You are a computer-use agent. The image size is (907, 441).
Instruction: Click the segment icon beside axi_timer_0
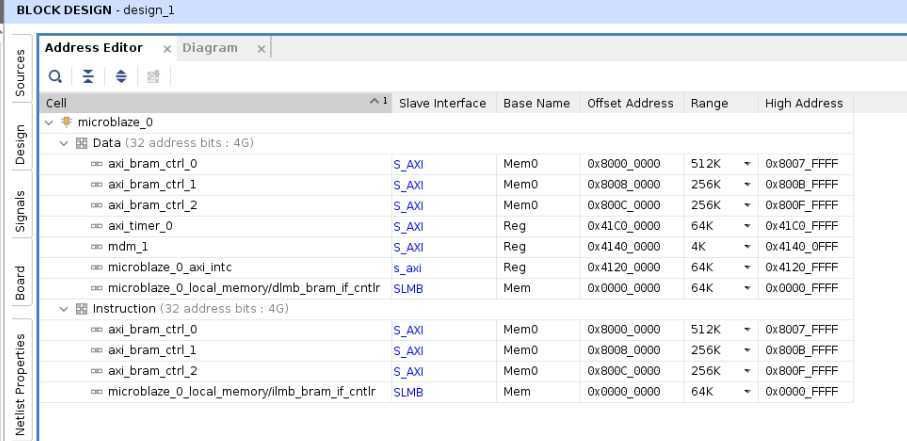(x=97, y=226)
